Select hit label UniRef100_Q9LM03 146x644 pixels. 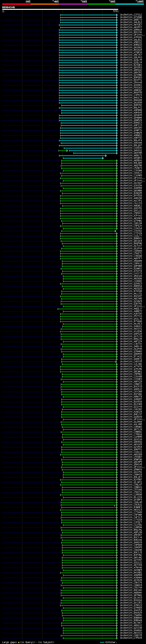point(131,58)
